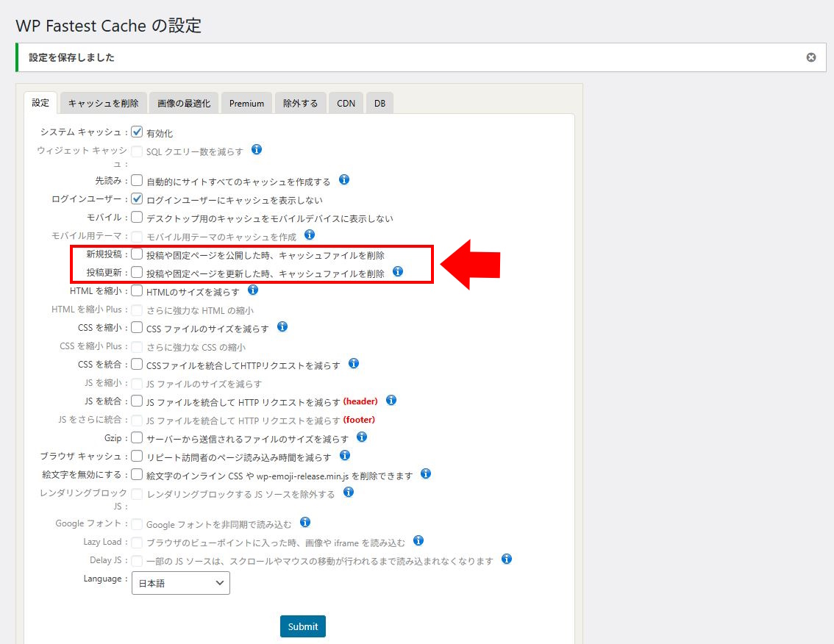Show info for CSS を縮小 option
This screenshot has height=644, width=834.
tap(282, 326)
